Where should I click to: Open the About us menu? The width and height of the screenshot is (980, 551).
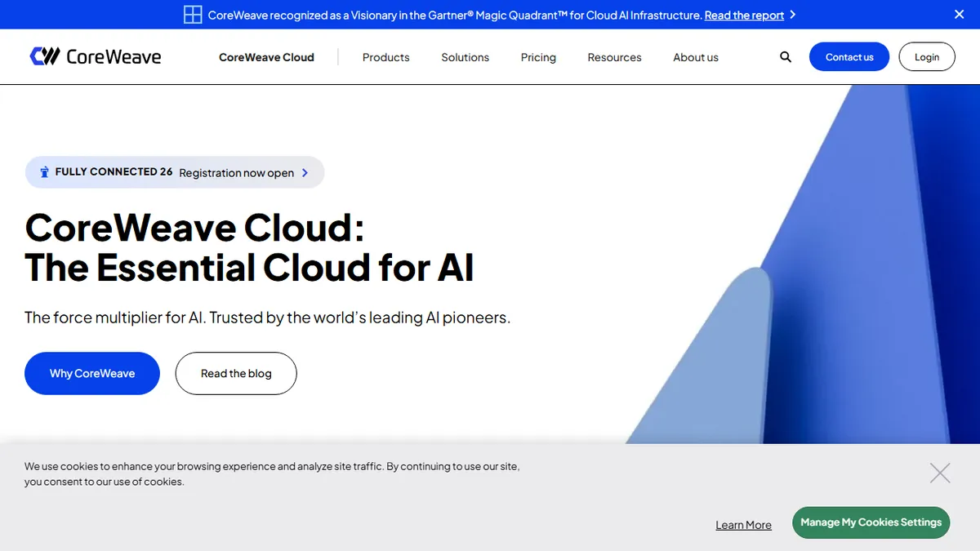coord(696,57)
